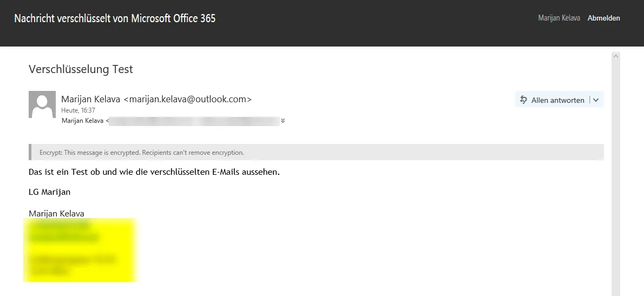Screen dimensions: 644x296
Task: Click the yellow highlighted signature block
Action: [x=80, y=251]
